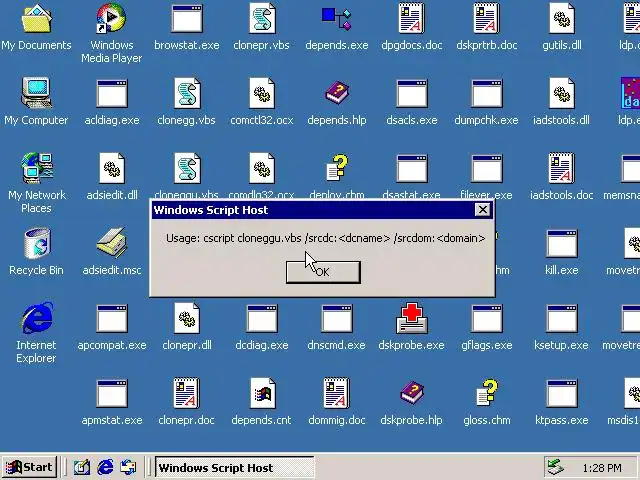The width and height of the screenshot is (640, 480).
Task: Select the iadstools.dll icon
Action: point(562,94)
